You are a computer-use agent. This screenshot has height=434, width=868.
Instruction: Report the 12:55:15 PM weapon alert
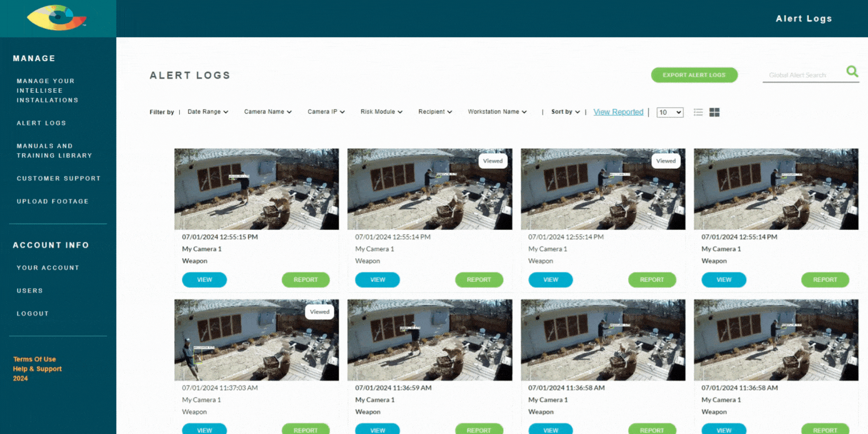[306, 280]
